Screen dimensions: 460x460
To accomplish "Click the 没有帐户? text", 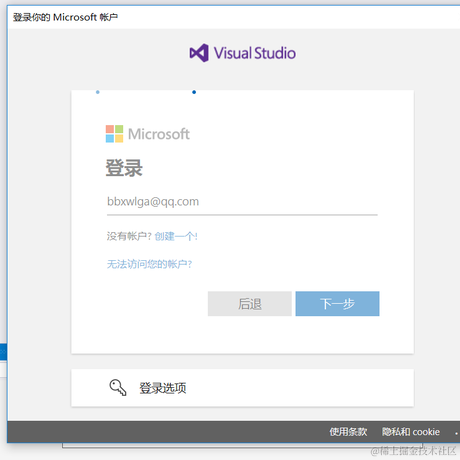I will coord(129,236).
